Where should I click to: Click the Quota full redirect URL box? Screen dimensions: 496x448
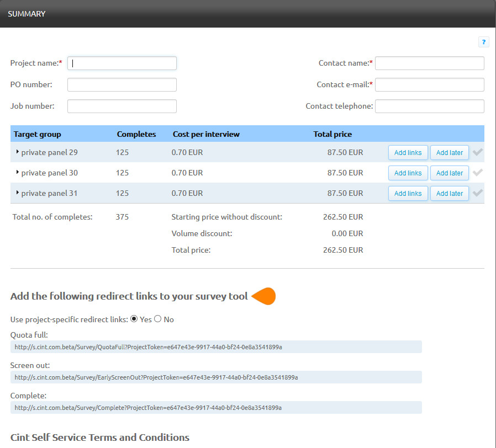pyautogui.click(x=216, y=347)
